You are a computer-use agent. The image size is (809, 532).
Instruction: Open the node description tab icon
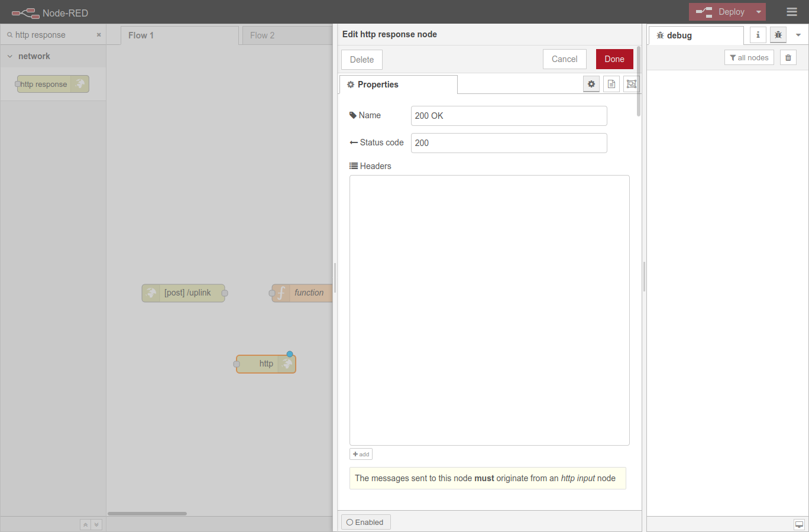click(x=611, y=83)
